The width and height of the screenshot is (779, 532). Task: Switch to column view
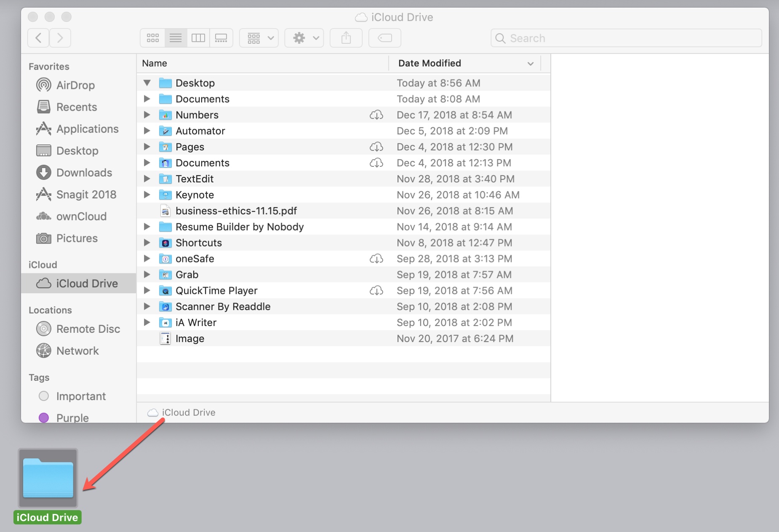tap(199, 37)
